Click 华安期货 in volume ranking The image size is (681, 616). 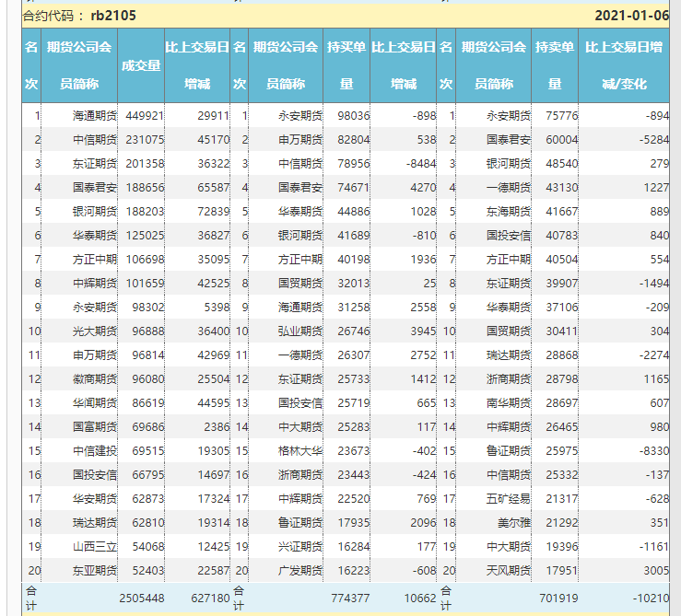point(95,498)
